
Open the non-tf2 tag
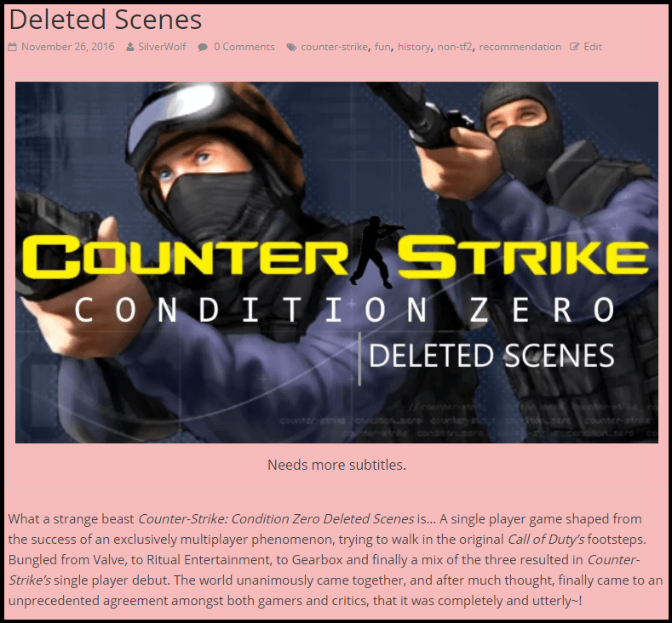tap(454, 47)
